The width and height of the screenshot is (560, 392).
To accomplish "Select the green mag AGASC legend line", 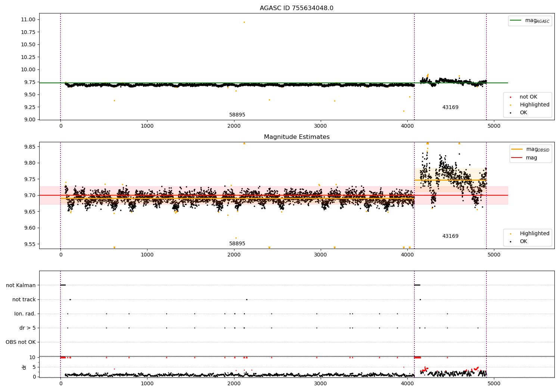I will (516, 21).
